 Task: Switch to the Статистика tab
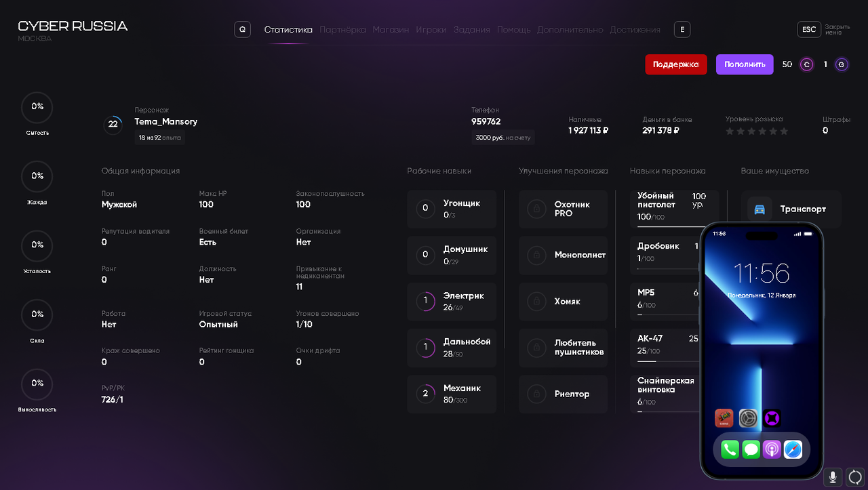pos(288,30)
